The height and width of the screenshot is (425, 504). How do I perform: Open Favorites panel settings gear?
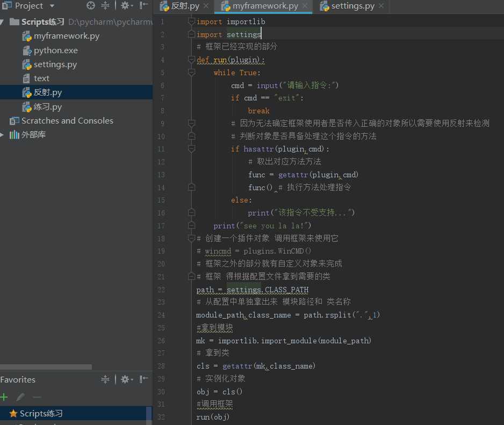(127, 379)
